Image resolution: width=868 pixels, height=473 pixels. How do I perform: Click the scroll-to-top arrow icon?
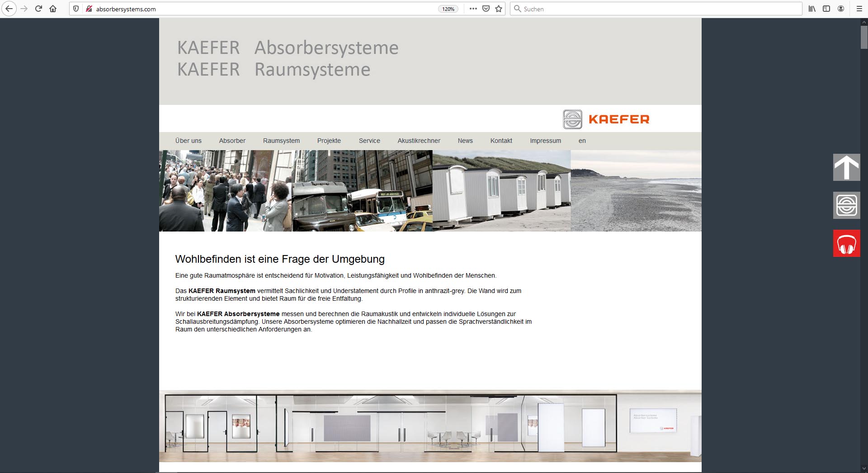point(846,167)
